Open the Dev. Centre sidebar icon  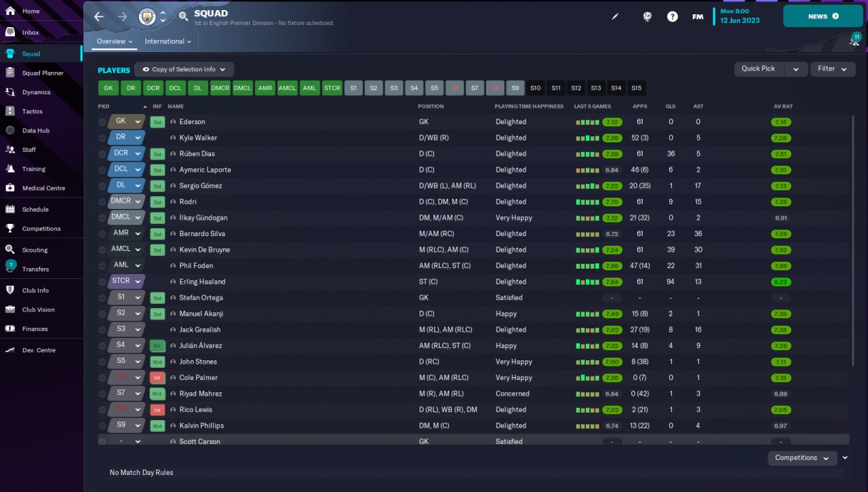(10, 350)
